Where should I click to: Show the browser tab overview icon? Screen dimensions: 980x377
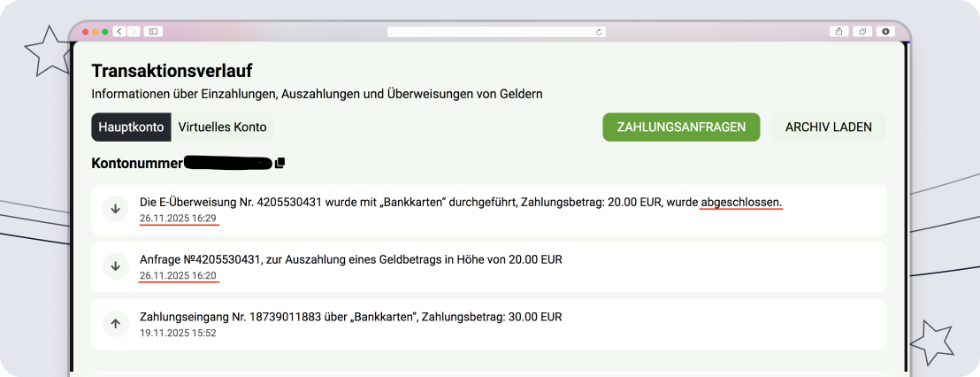[861, 31]
